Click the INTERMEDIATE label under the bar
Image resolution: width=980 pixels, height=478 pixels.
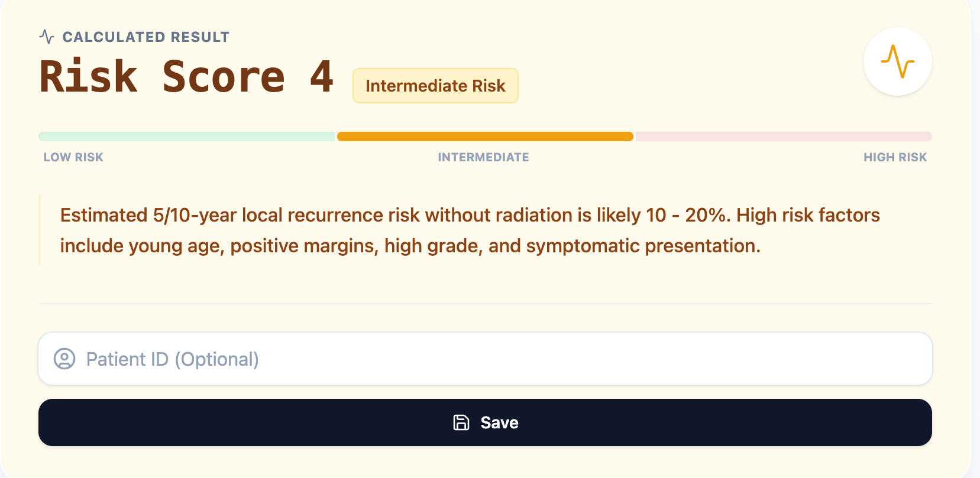tap(483, 157)
